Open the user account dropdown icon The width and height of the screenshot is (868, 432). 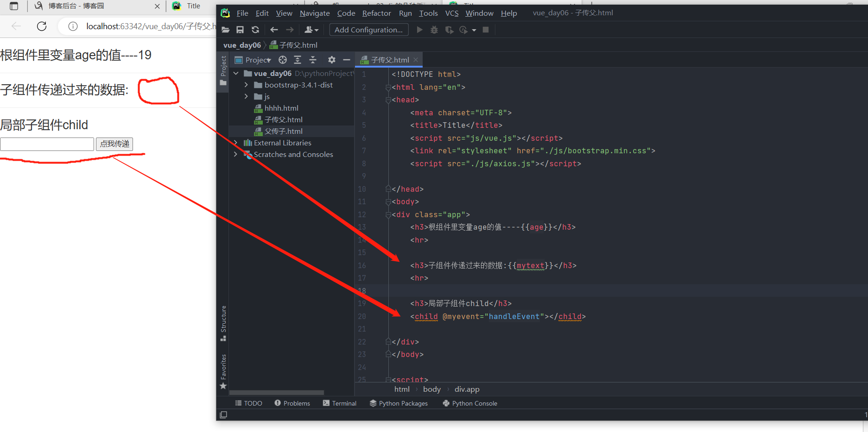pos(311,30)
